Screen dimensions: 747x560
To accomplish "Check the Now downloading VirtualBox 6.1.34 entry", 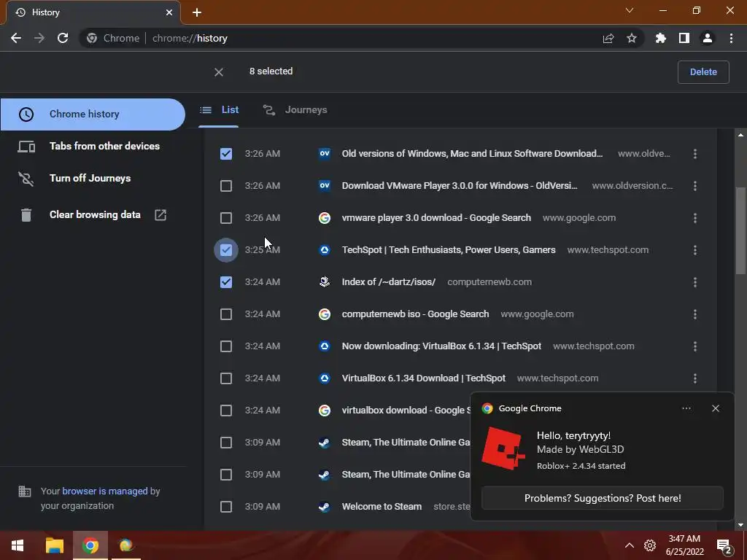I will coord(226,346).
